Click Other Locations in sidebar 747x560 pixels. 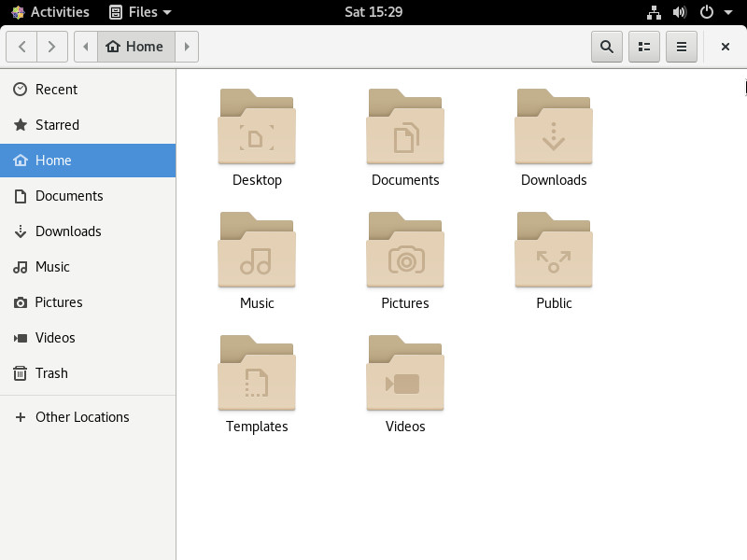click(82, 417)
